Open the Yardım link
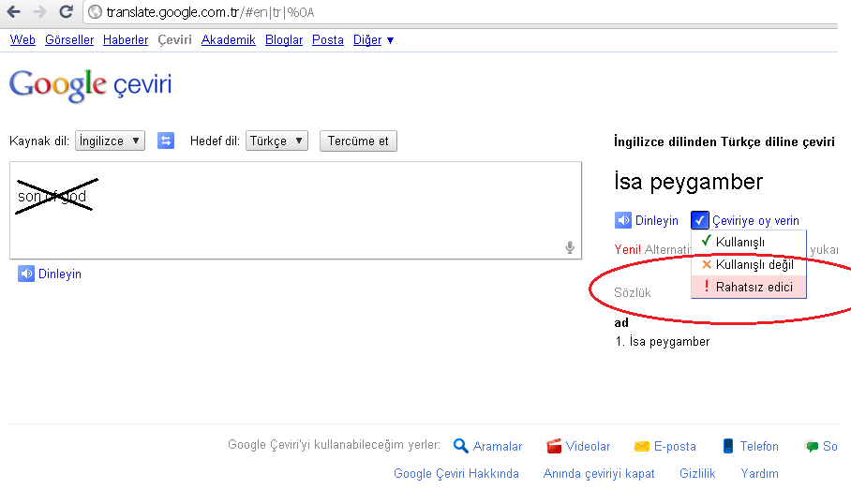 759,473
